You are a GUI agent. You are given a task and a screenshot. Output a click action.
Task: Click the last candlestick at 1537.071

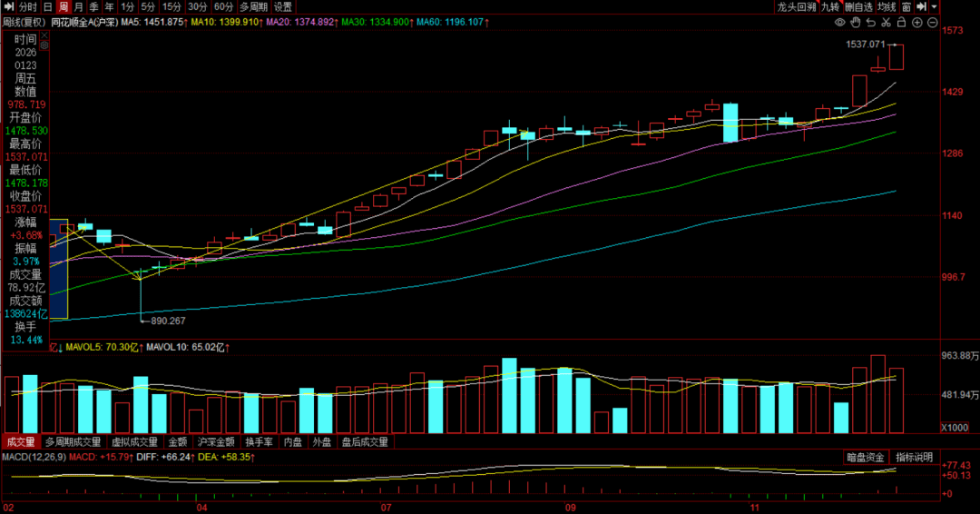pyautogui.click(x=897, y=56)
